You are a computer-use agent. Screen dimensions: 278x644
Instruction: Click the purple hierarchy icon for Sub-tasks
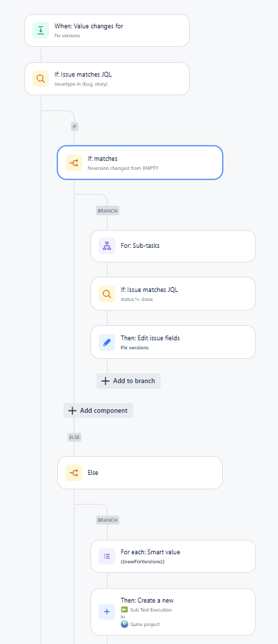pyautogui.click(x=107, y=246)
